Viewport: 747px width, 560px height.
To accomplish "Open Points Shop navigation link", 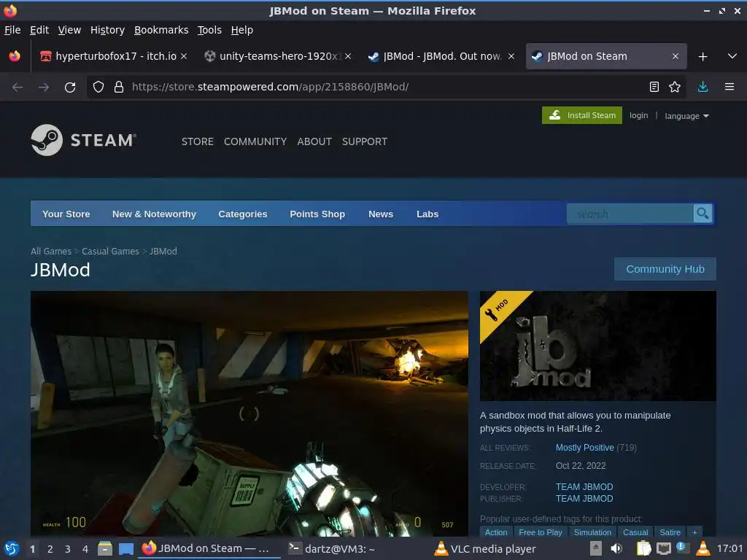I will click(x=317, y=214).
